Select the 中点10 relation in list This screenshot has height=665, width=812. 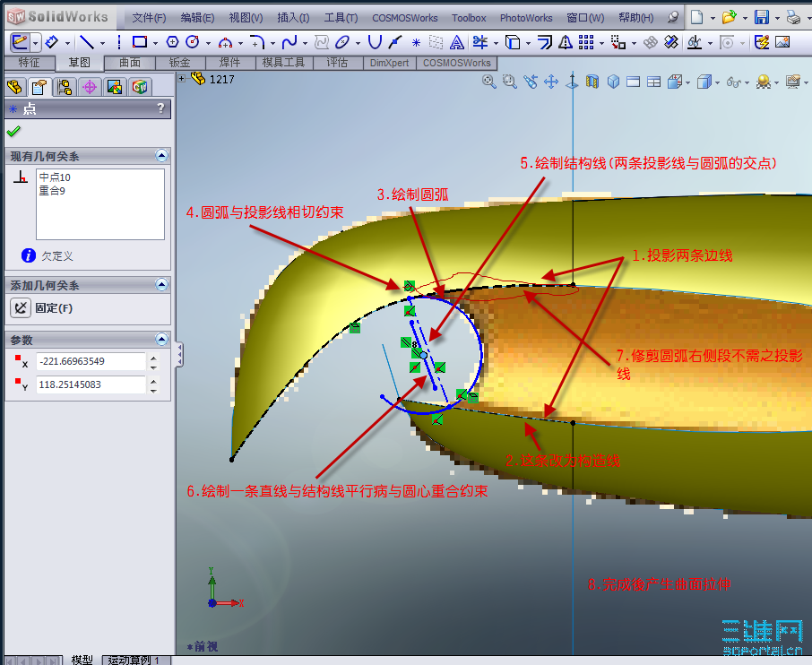(x=55, y=177)
